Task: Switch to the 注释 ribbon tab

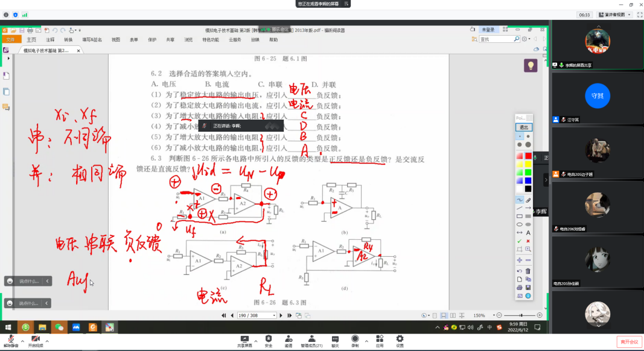Action: coord(50,39)
